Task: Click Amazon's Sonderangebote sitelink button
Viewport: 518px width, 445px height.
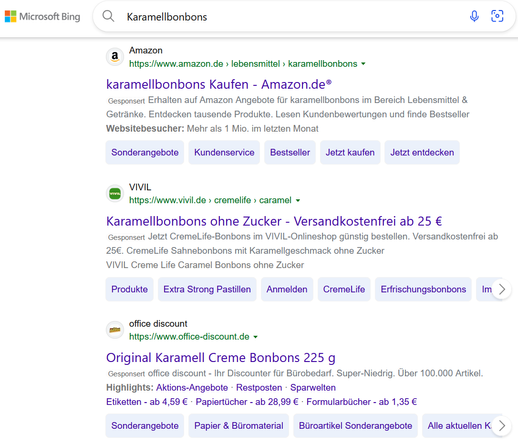Action: (x=145, y=152)
